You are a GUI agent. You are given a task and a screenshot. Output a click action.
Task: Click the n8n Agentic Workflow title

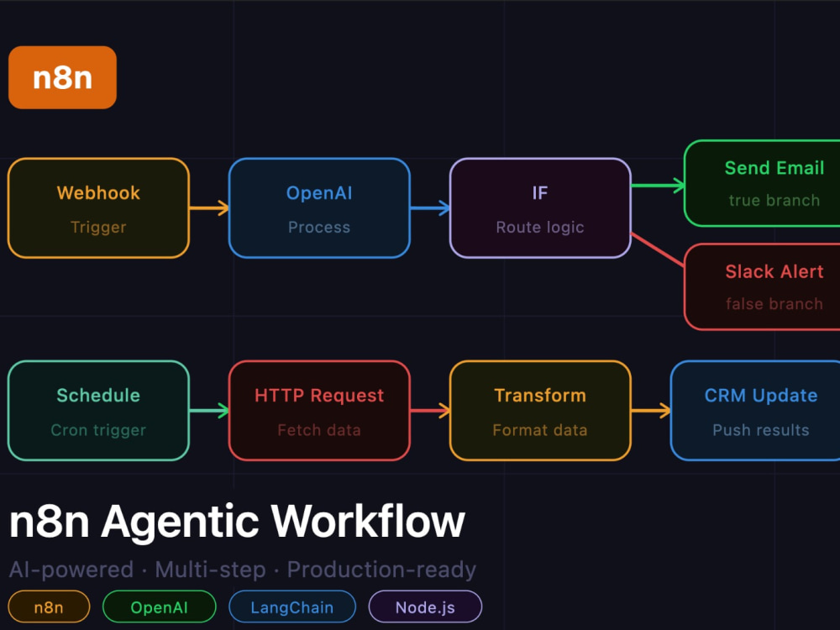(238, 522)
